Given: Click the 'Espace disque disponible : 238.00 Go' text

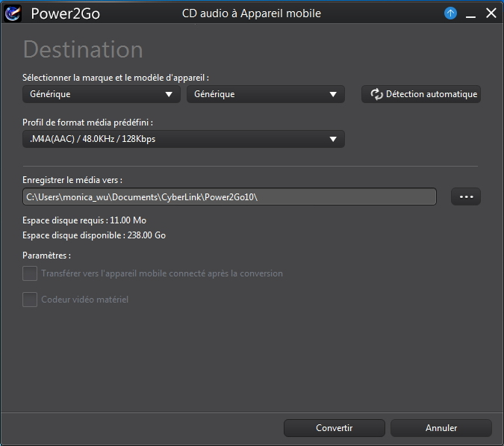Looking at the screenshot, I should click(94, 235).
